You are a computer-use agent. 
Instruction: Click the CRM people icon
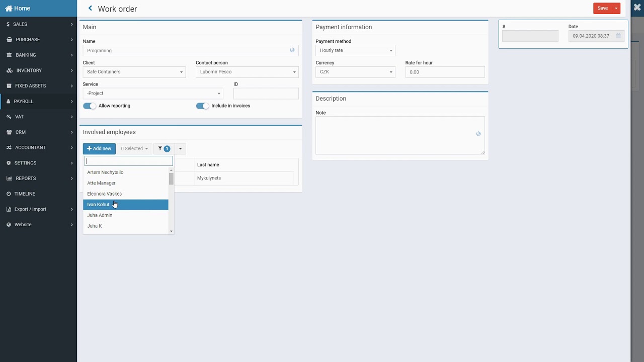9,132
